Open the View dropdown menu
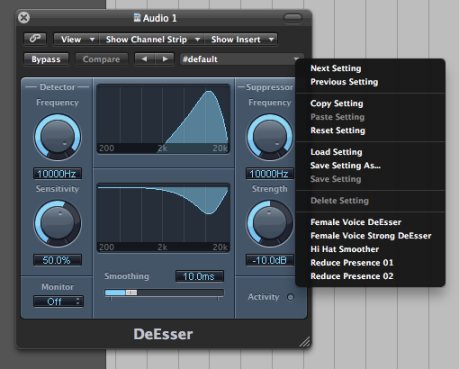The height and width of the screenshot is (369, 459). click(76, 39)
